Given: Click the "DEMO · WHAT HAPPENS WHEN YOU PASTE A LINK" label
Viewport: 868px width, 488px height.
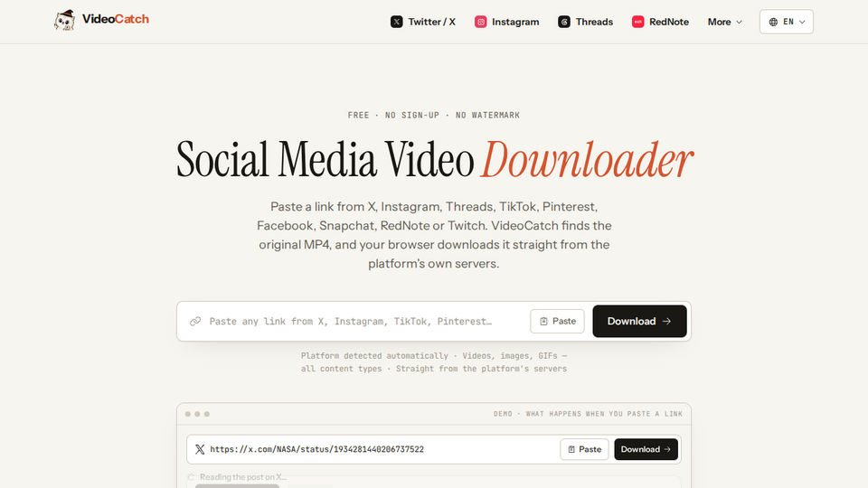Looking at the screenshot, I should coord(588,414).
